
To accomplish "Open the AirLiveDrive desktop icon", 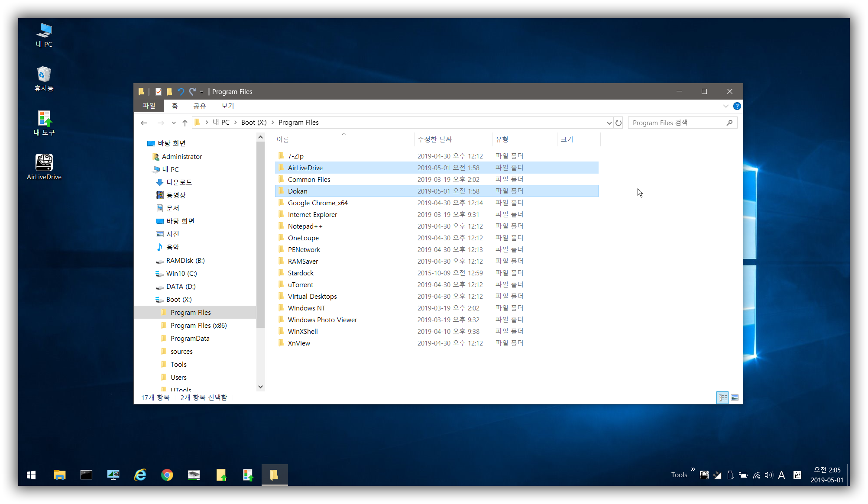I will point(44,167).
